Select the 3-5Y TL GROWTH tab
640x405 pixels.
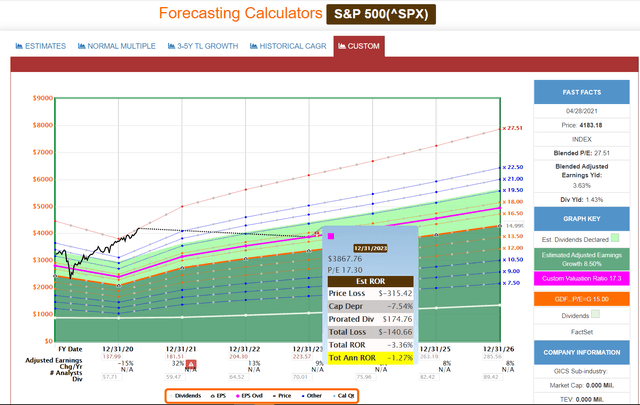203,46
